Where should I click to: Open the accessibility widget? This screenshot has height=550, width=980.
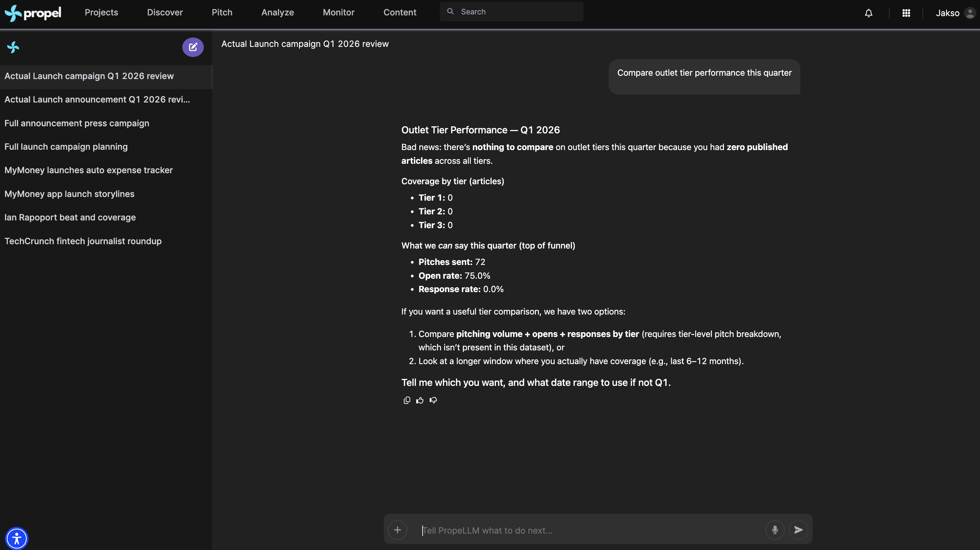[17, 538]
